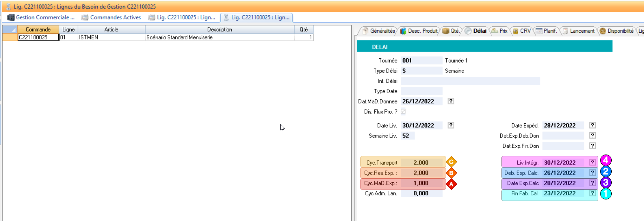Click the cyan circle number 1 badge
This screenshot has width=644, height=221.
[606, 194]
